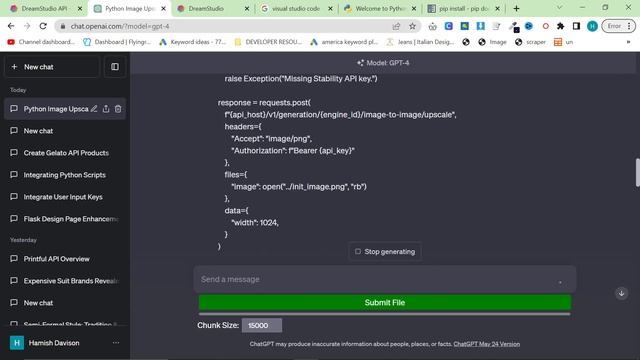Open the New chat entry under Yesterday
This screenshot has height=360, width=640.
tap(65, 303)
